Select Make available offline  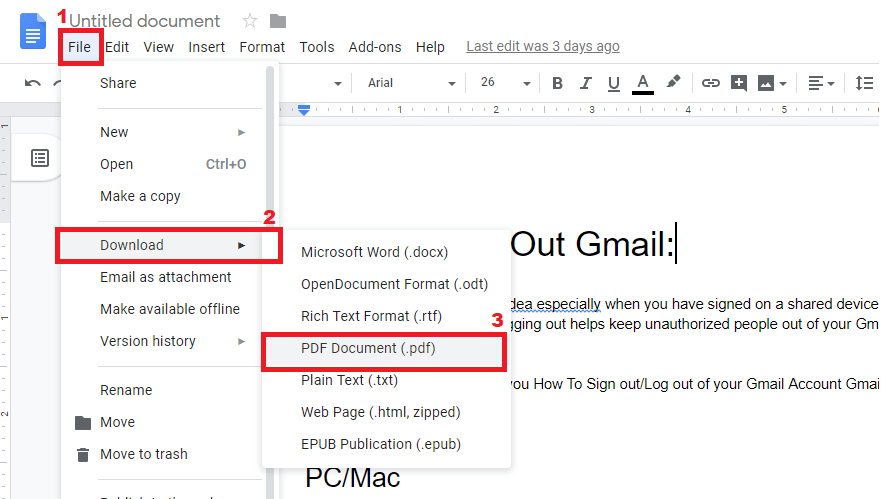tap(162, 309)
